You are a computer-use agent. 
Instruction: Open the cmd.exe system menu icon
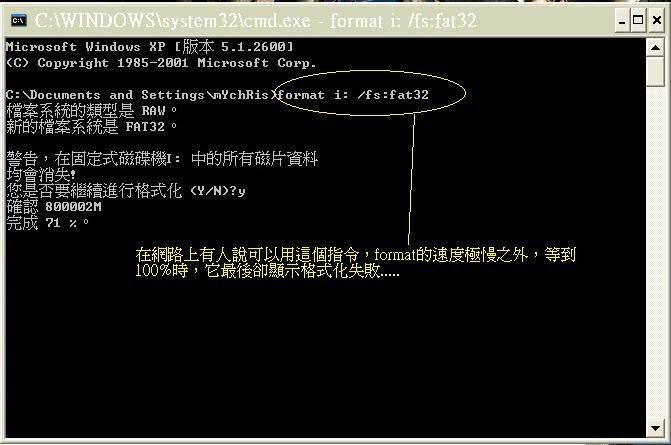click(x=18, y=20)
